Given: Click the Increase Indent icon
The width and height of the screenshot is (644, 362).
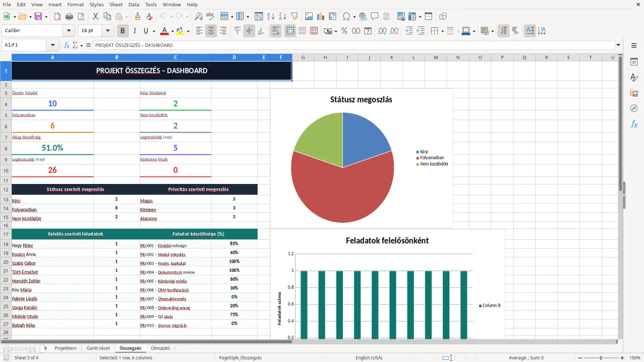Looking at the screenshot, I should pos(409,31).
